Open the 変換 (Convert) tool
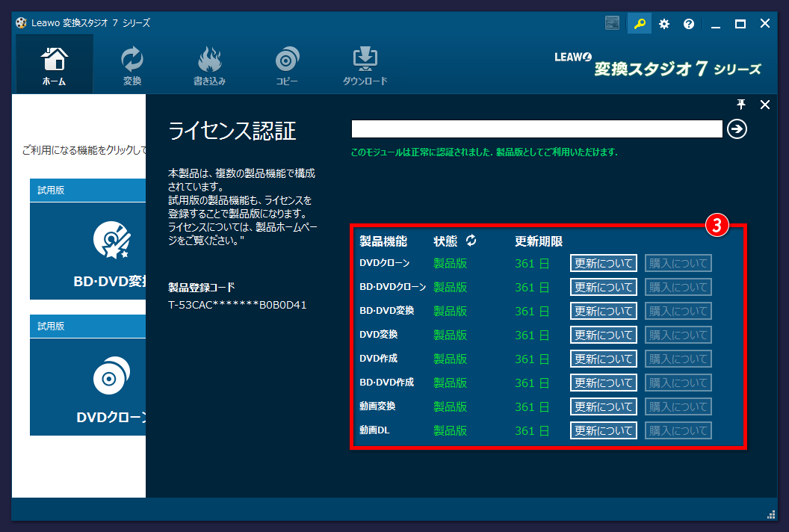The width and height of the screenshot is (789, 532). tap(131, 64)
